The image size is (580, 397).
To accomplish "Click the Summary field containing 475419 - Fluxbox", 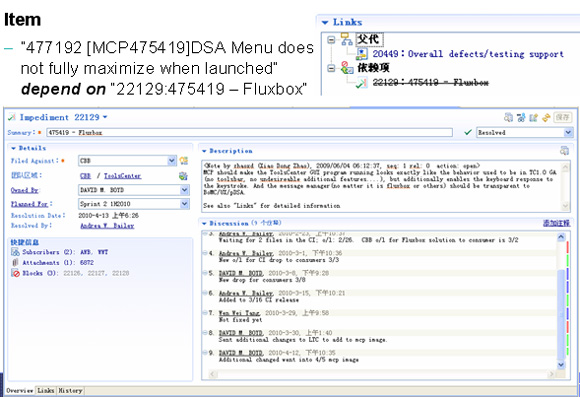I will (x=249, y=132).
